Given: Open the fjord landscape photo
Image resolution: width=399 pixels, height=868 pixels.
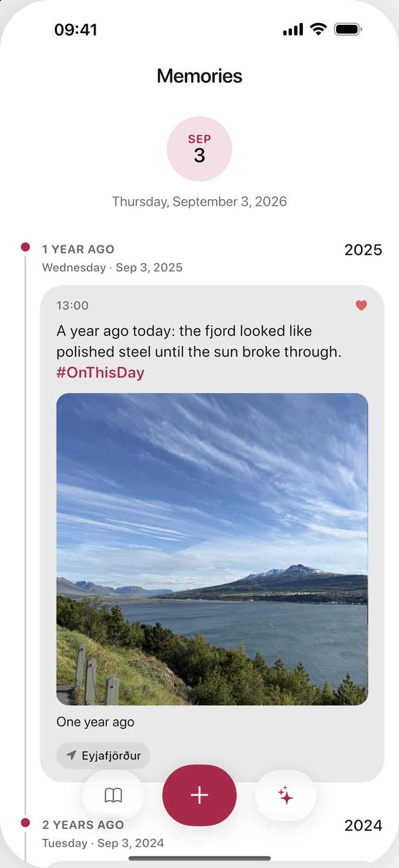Looking at the screenshot, I should (212, 550).
